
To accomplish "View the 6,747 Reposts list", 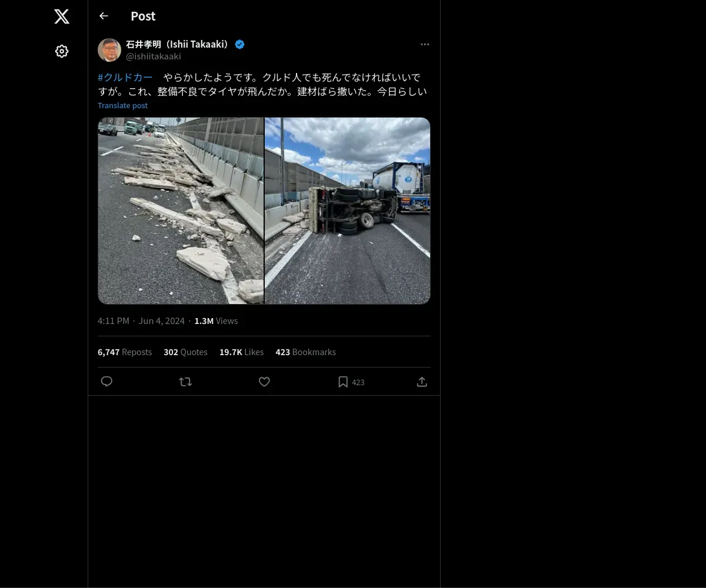I will pos(125,352).
